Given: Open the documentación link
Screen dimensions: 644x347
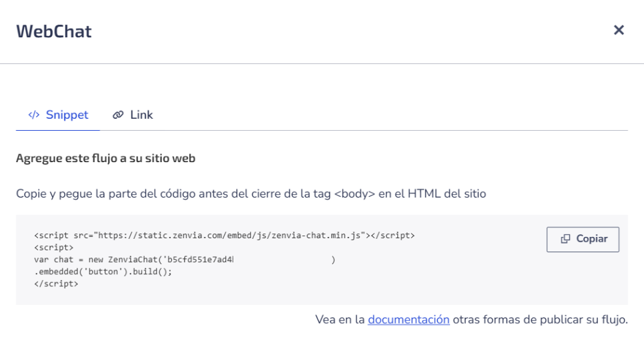Looking at the screenshot, I should click(x=409, y=320).
